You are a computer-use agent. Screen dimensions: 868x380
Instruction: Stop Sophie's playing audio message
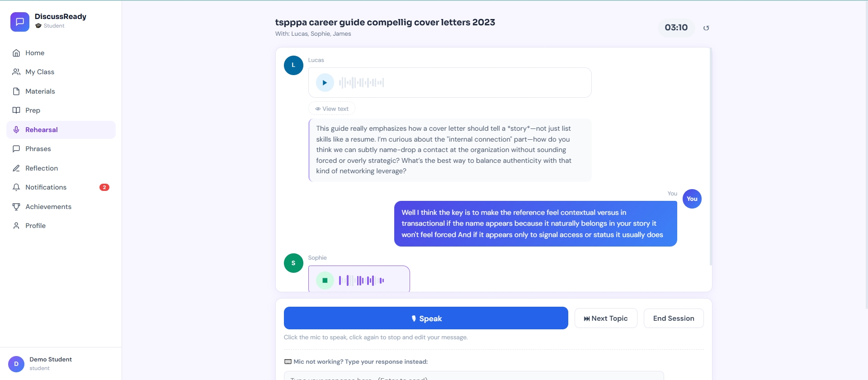coord(325,280)
